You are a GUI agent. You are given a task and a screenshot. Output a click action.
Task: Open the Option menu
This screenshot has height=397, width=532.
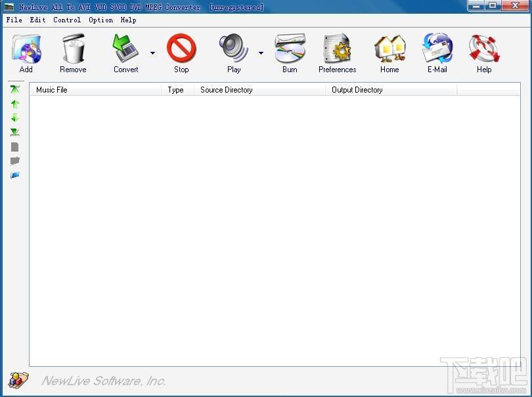[x=100, y=20]
